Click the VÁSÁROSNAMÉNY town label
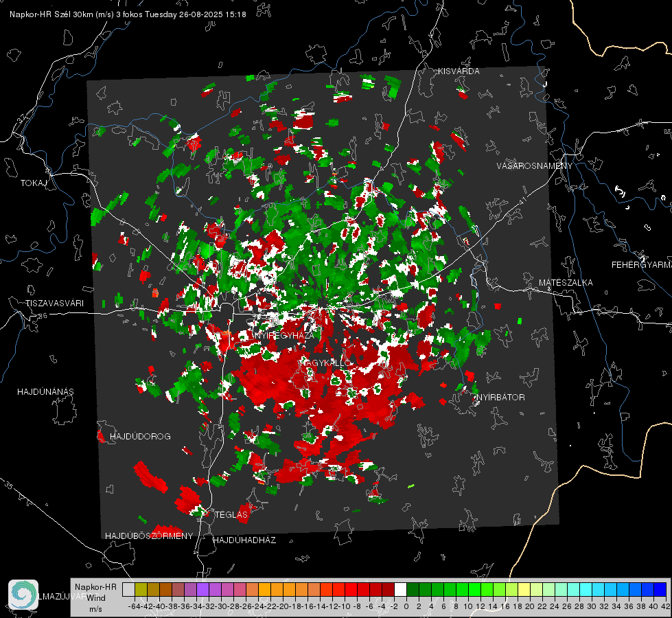Image resolution: width=672 pixels, height=618 pixels. pyautogui.click(x=535, y=166)
